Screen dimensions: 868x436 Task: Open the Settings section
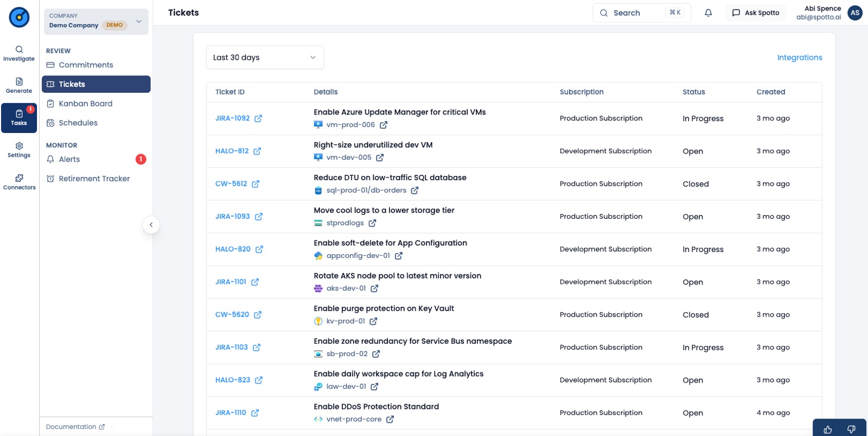(19, 150)
